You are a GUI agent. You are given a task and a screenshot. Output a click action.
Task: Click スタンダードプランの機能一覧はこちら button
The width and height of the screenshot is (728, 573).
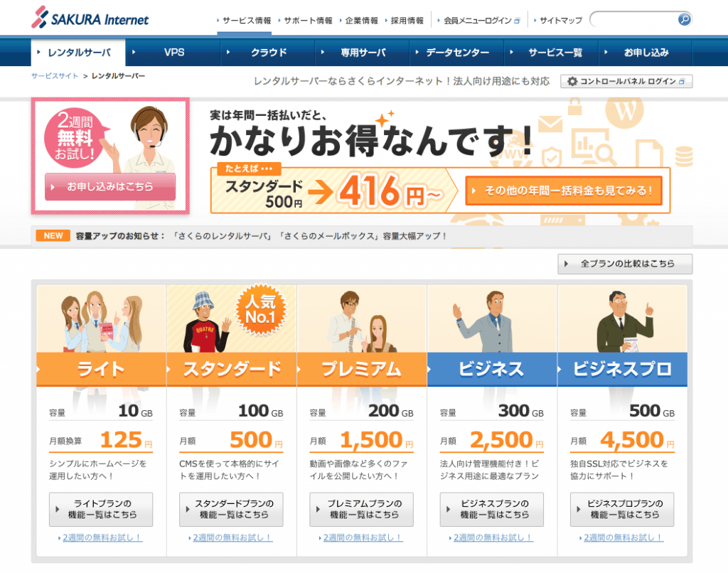click(x=231, y=510)
